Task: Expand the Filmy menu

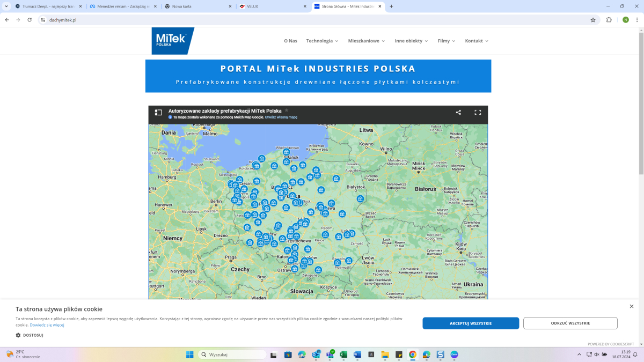Action: 447,41
